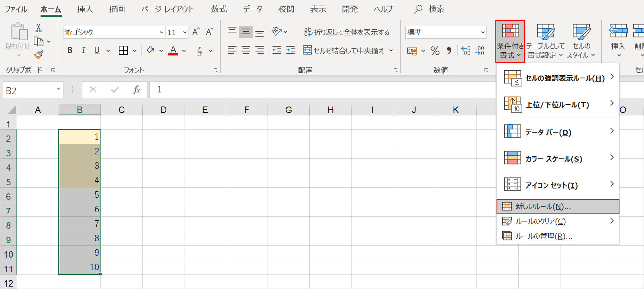Open merge cells dropdown arrow

pos(391,51)
